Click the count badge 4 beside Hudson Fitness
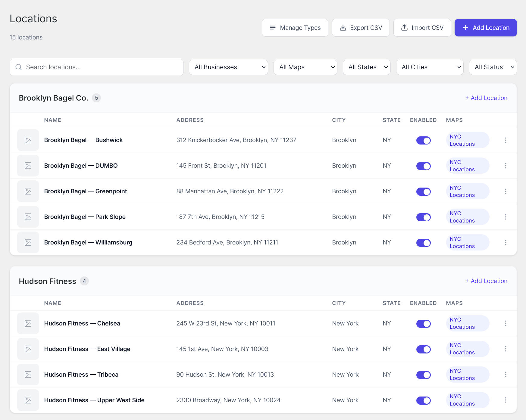The width and height of the screenshot is (526, 420). [84, 281]
